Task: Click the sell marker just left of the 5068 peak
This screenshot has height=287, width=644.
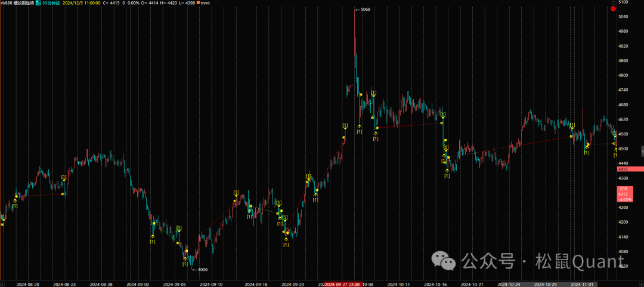Action: pyautogui.click(x=345, y=126)
